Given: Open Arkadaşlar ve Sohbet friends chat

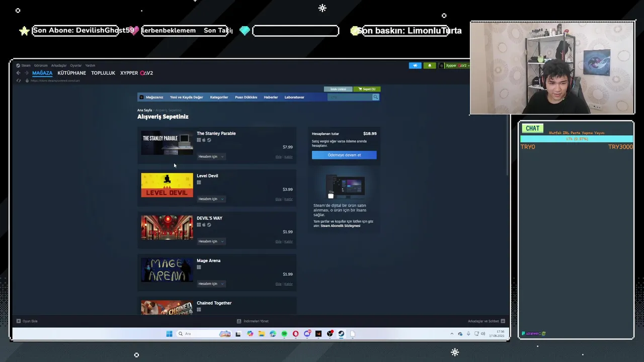Looking at the screenshot, I should (x=486, y=321).
